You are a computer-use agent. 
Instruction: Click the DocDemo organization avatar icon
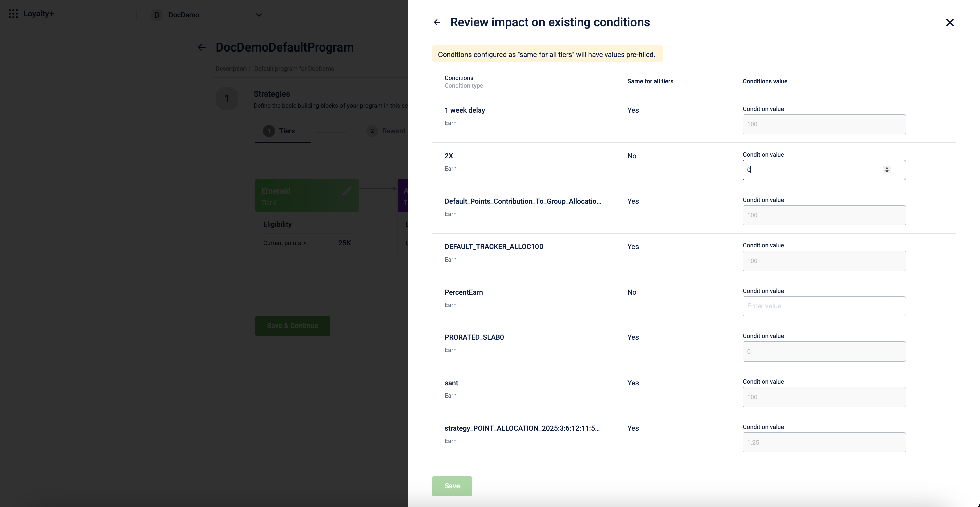pyautogui.click(x=156, y=15)
